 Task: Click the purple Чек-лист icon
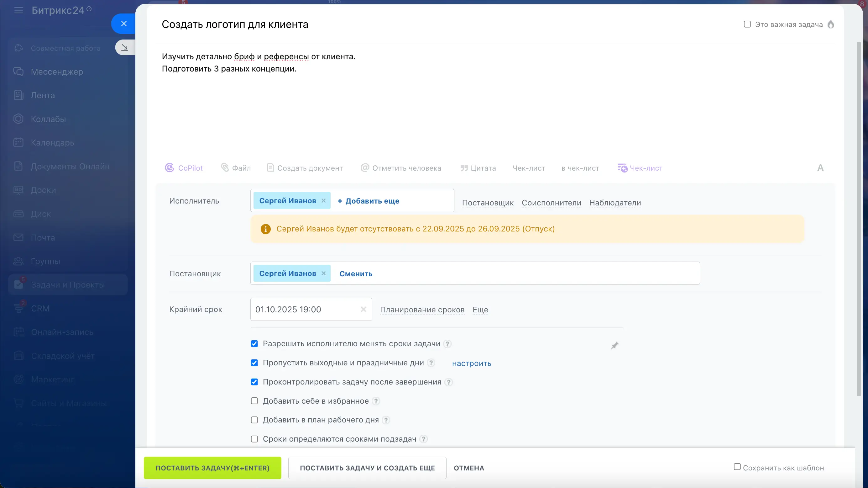coord(622,168)
